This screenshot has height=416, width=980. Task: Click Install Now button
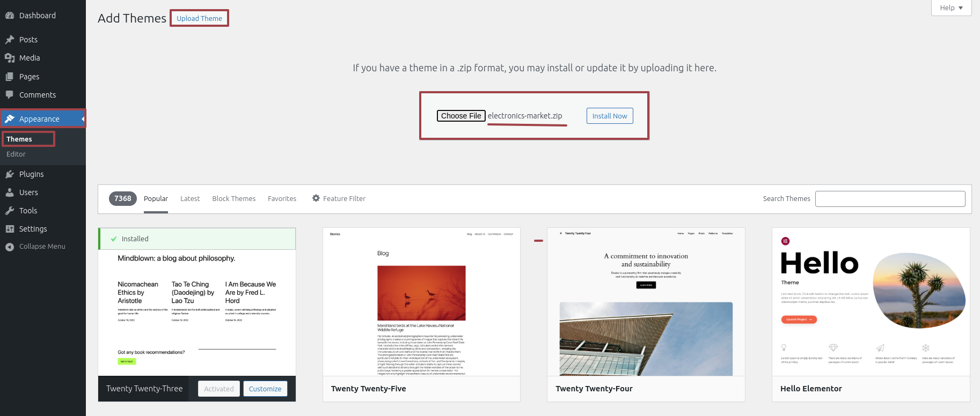[x=610, y=116]
